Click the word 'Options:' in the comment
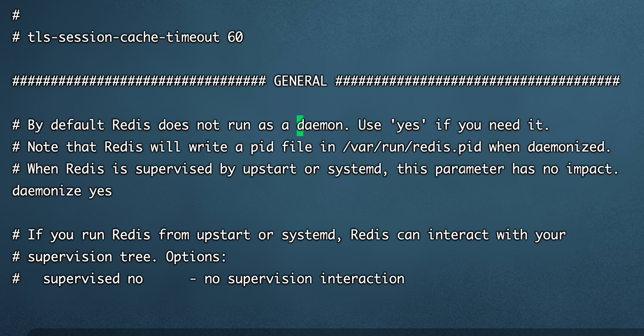The width and height of the screenshot is (644, 336). click(196, 257)
